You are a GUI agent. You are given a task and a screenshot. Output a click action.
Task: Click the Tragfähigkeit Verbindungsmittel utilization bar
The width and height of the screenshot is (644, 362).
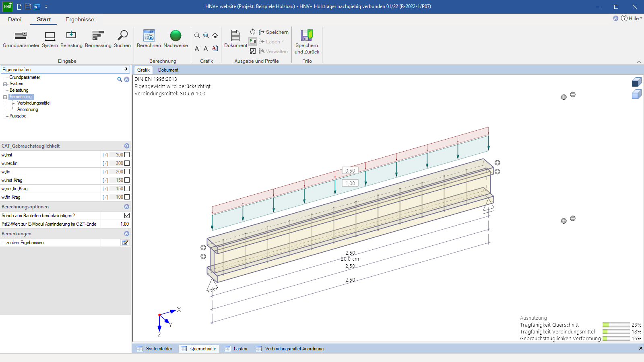pos(616,331)
